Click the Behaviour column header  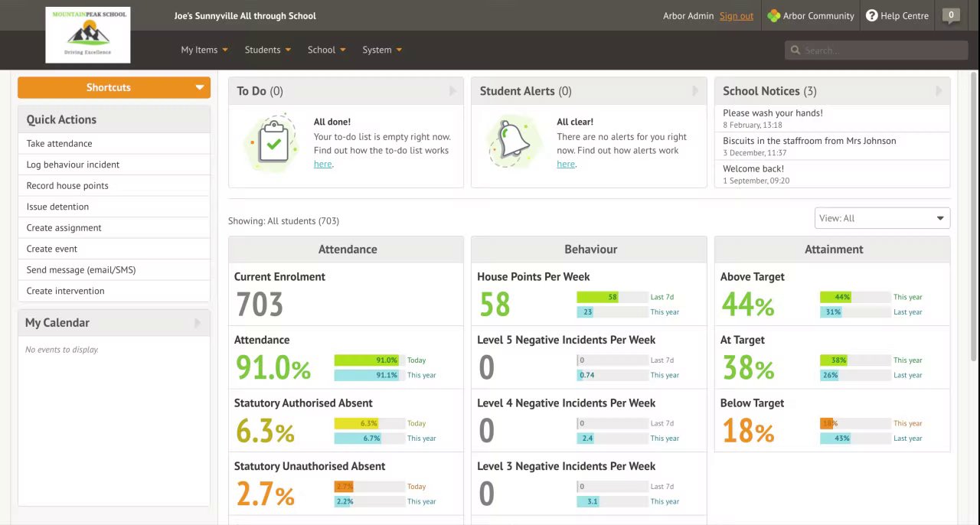click(590, 249)
